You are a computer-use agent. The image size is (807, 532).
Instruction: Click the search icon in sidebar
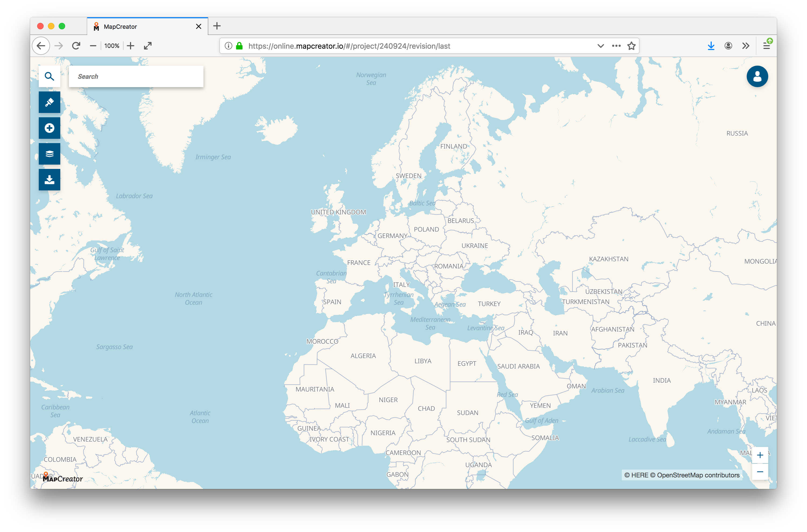50,76
